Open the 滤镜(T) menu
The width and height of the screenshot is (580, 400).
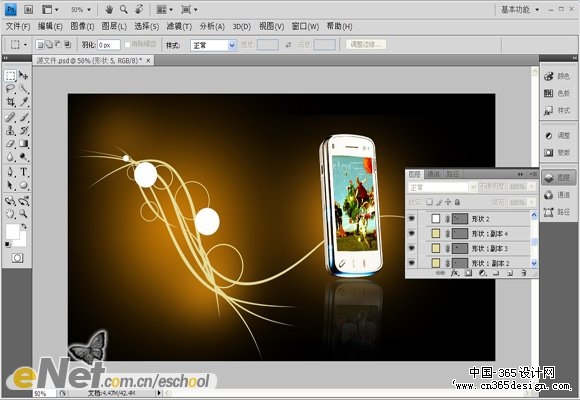pos(179,26)
